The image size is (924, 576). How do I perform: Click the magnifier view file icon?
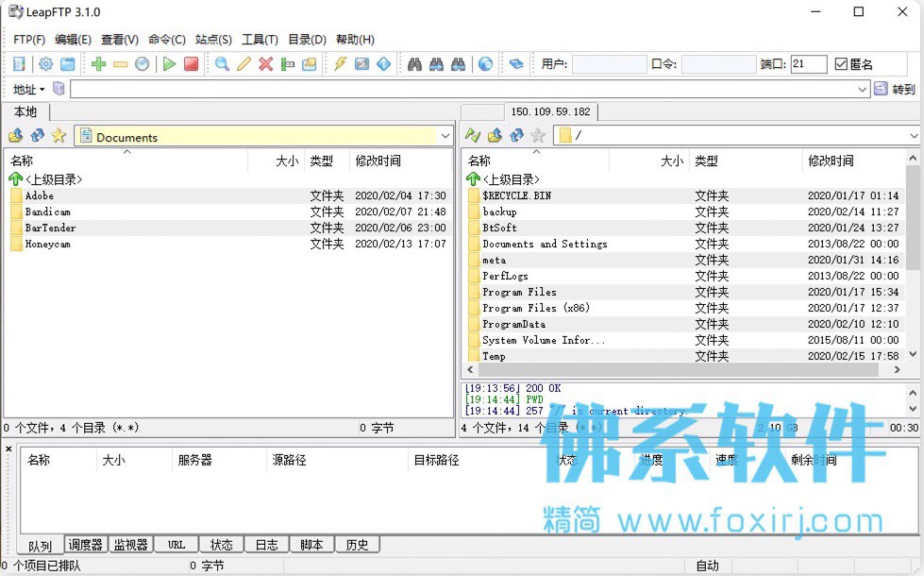[x=222, y=63]
